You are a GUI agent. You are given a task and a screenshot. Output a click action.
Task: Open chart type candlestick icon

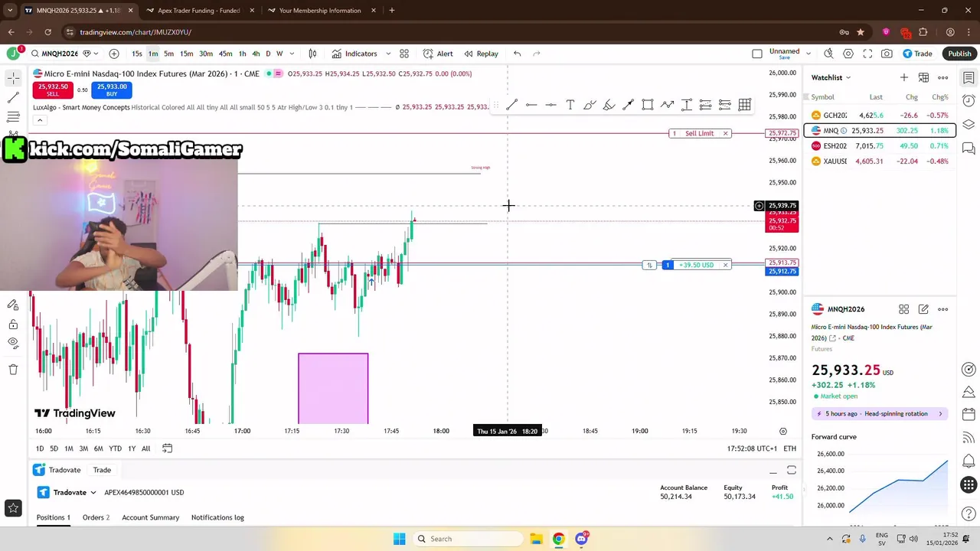(312, 54)
